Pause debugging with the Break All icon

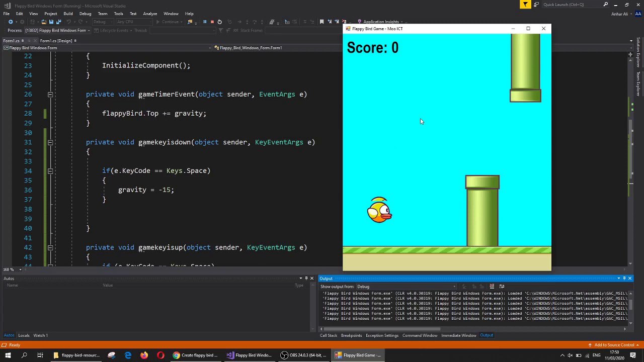point(205,22)
